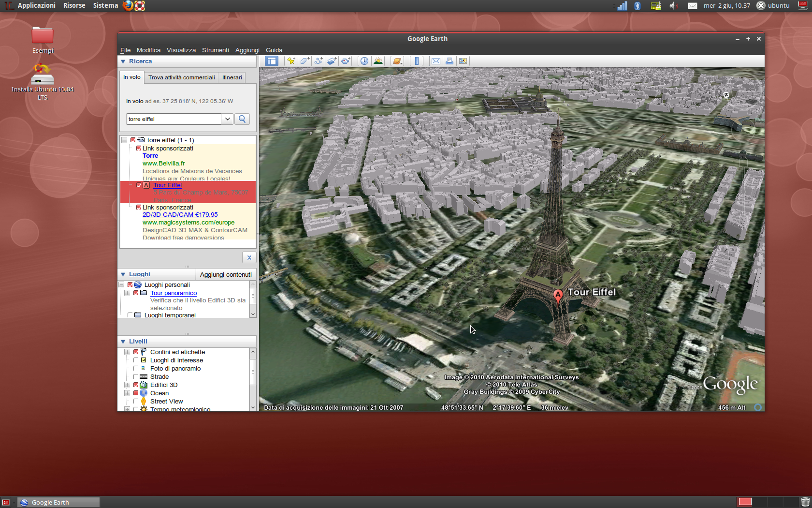The width and height of the screenshot is (812, 508).
Task: Open the File menu
Action: coord(125,50)
